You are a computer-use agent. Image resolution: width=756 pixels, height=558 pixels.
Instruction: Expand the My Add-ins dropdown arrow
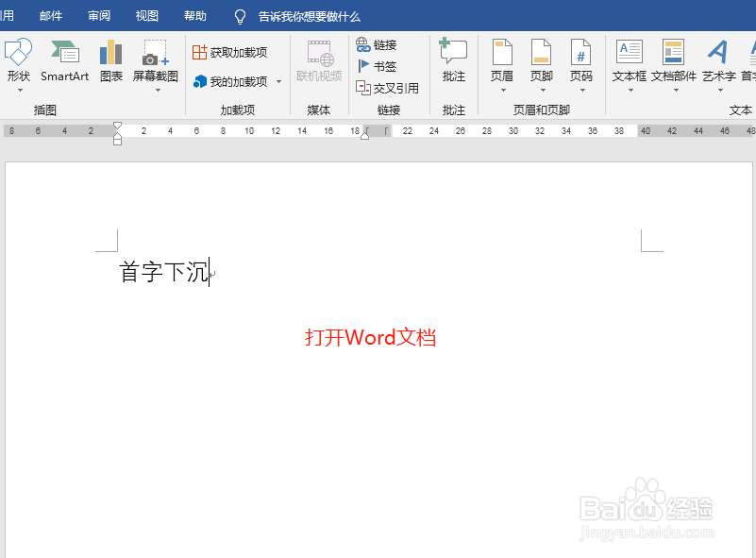pyautogui.click(x=278, y=81)
